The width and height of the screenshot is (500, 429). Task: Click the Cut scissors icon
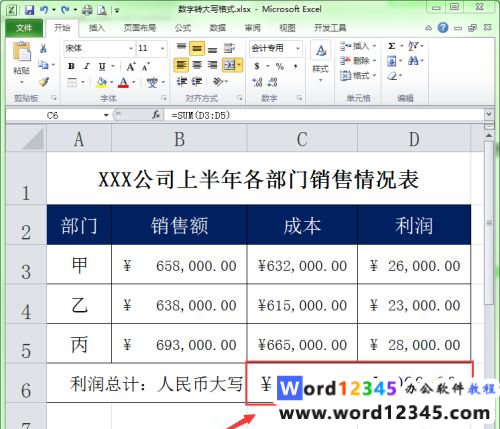point(43,49)
